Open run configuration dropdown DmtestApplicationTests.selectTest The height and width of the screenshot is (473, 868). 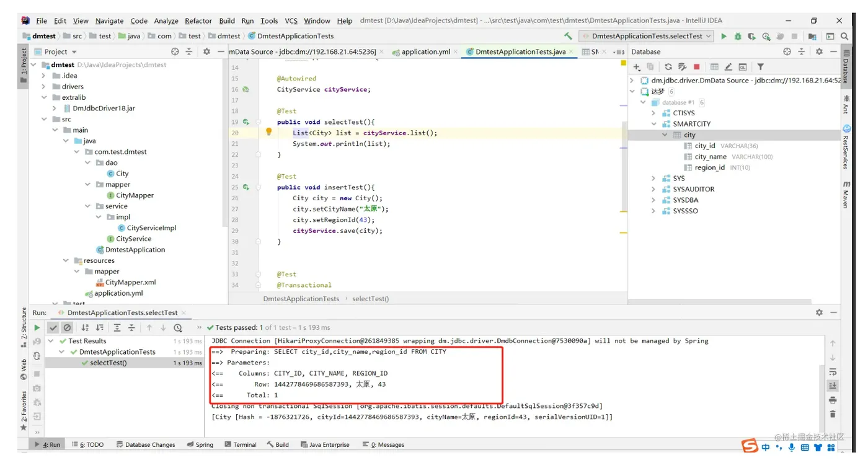point(646,37)
